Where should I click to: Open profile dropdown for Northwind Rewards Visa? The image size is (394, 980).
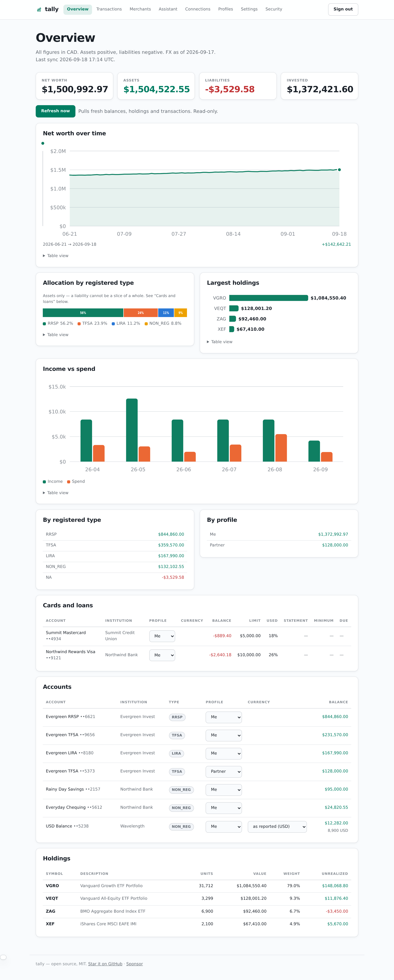(162, 655)
